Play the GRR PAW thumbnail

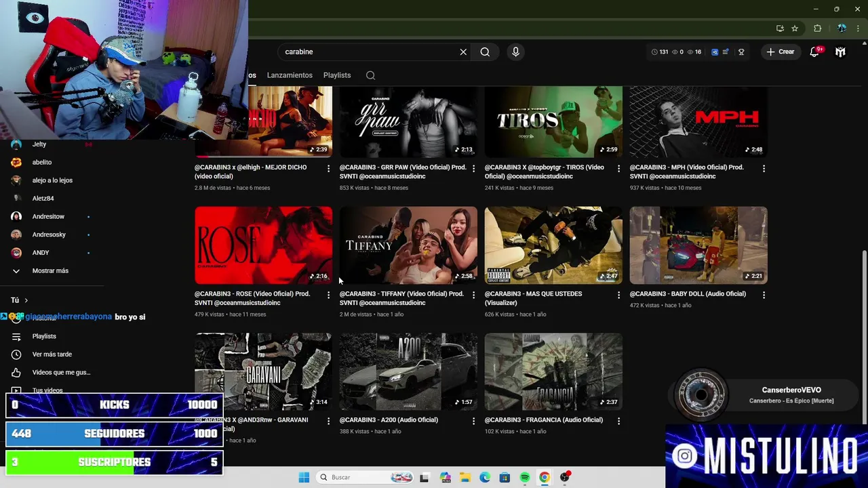[408, 122]
